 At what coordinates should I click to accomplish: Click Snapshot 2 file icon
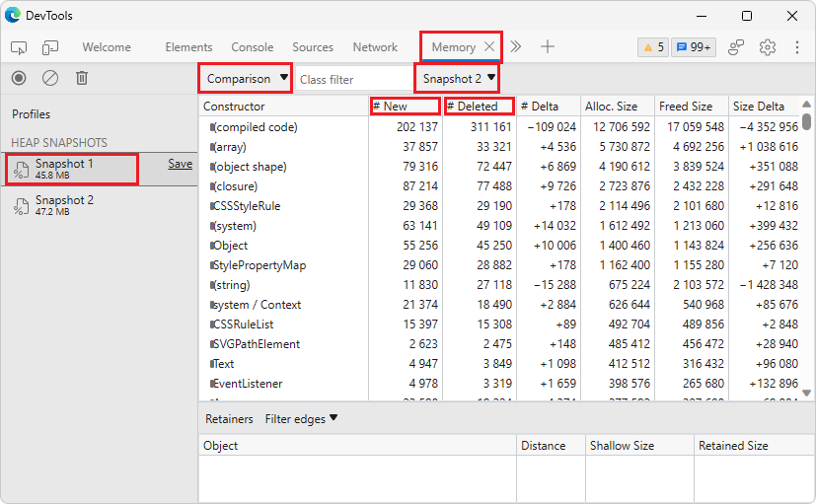coord(21,206)
